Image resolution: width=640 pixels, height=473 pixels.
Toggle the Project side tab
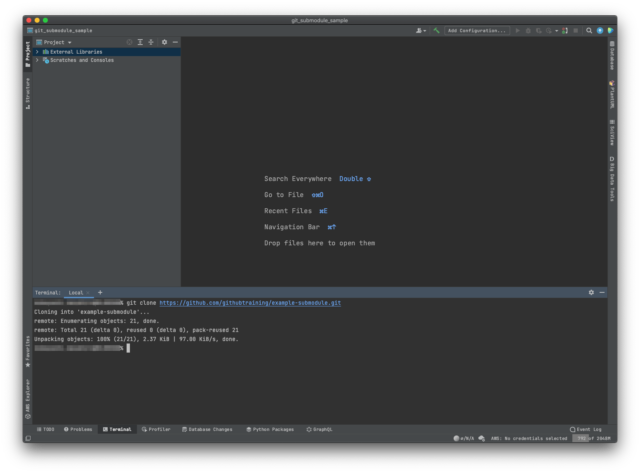click(x=28, y=54)
